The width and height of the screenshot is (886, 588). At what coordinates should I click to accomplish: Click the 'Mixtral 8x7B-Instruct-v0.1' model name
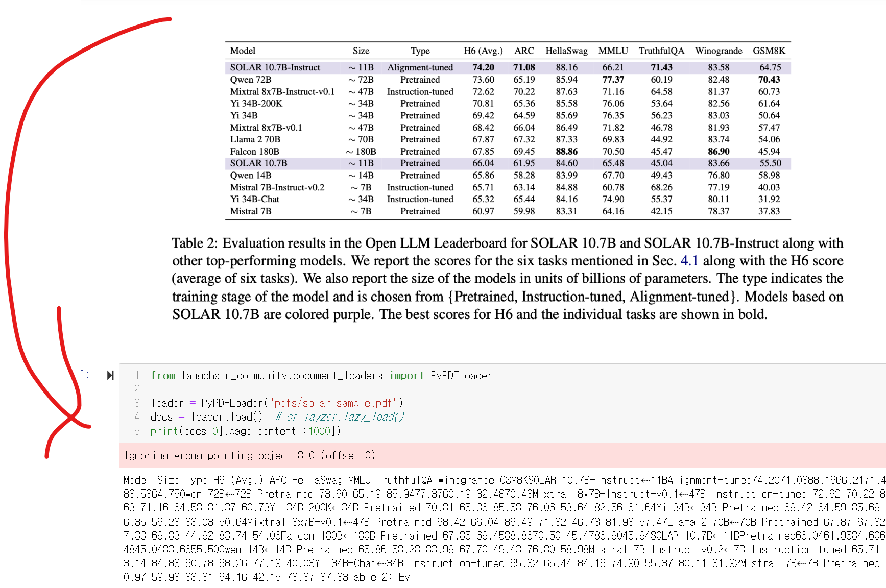(x=282, y=92)
